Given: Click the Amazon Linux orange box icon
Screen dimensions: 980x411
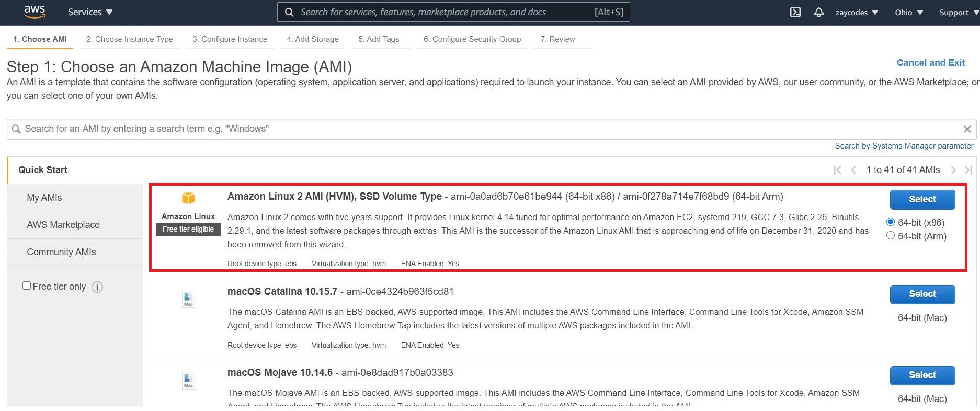Looking at the screenshot, I should click(x=188, y=198).
